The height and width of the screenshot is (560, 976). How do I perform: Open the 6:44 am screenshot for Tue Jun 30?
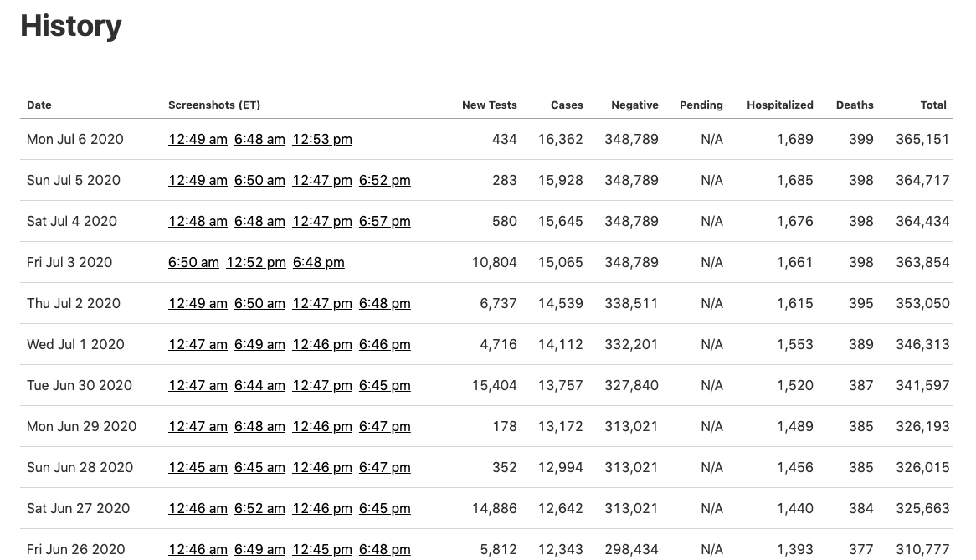259,386
